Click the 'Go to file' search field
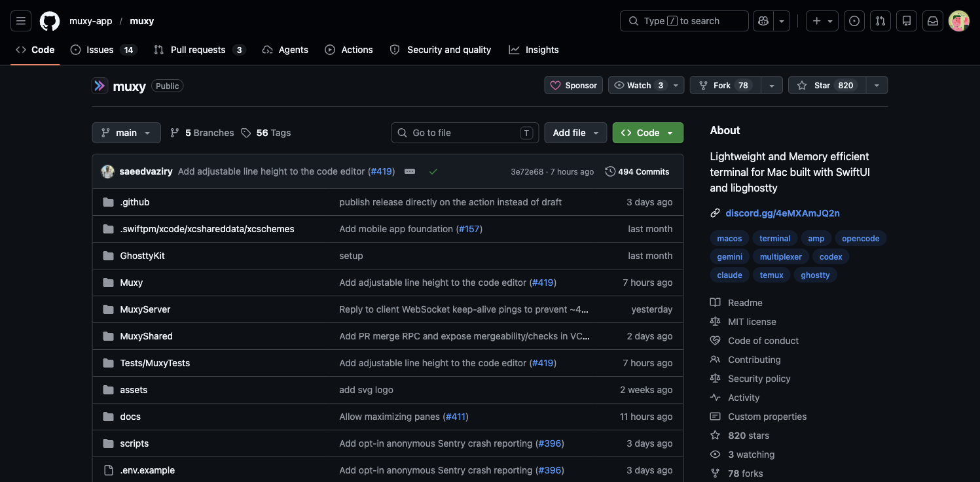 465,133
